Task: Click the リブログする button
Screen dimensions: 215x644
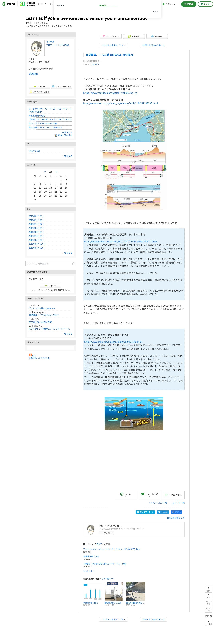Action: point(173,495)
